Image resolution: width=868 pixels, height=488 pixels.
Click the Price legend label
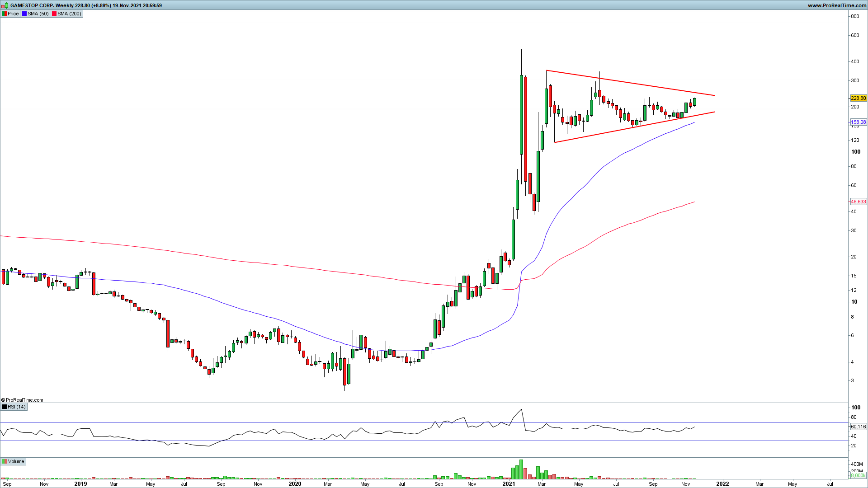point(13,14)
